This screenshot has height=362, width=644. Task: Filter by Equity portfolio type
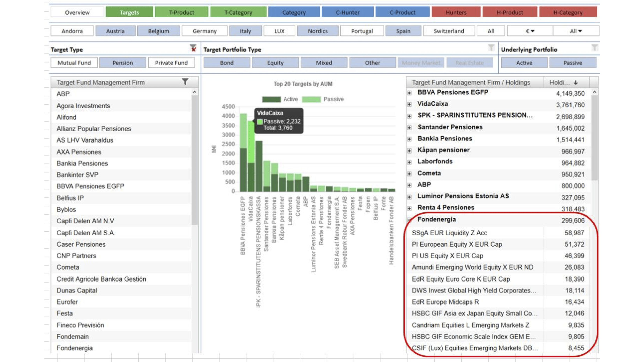click(275, 63)
